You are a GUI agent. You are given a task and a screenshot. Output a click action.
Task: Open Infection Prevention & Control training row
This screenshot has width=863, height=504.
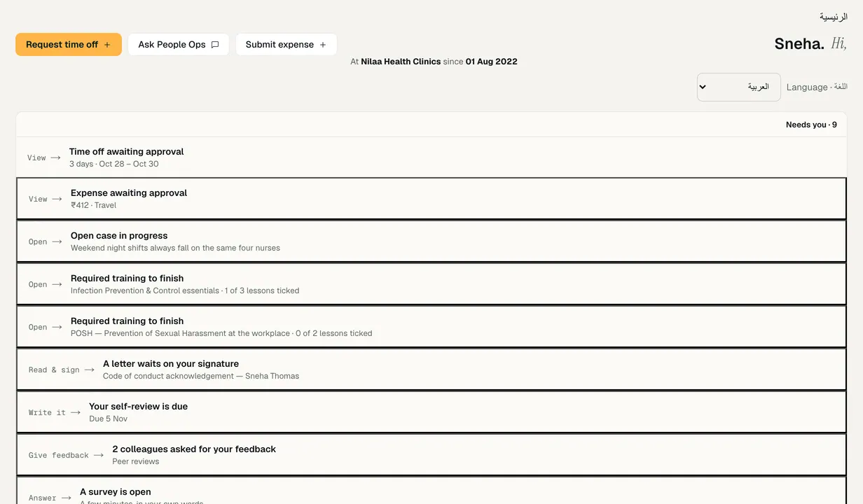(x=431, y=284)
